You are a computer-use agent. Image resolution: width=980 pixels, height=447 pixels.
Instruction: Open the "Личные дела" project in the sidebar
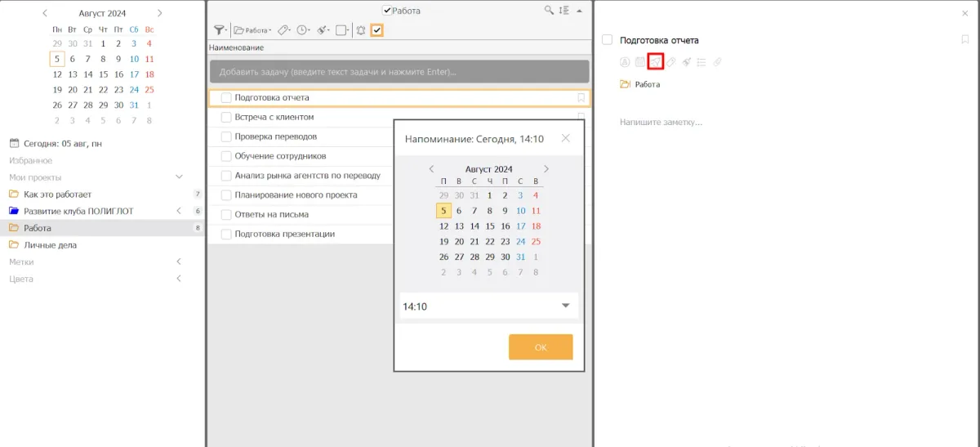[50, 245]
